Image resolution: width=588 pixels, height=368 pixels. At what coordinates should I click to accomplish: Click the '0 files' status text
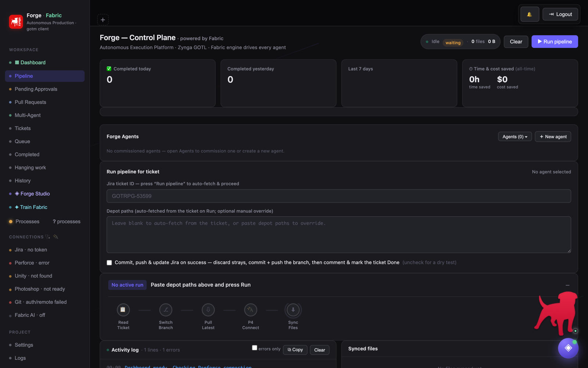click(x=478, y=42)
